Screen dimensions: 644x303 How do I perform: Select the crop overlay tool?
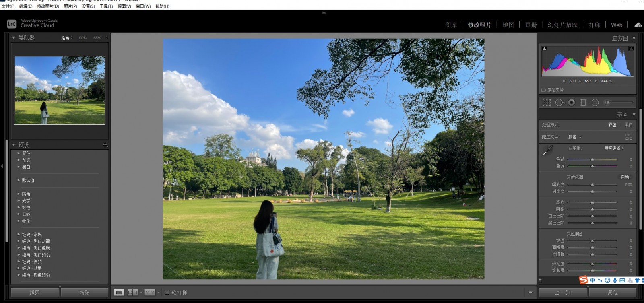pos(547,103)
